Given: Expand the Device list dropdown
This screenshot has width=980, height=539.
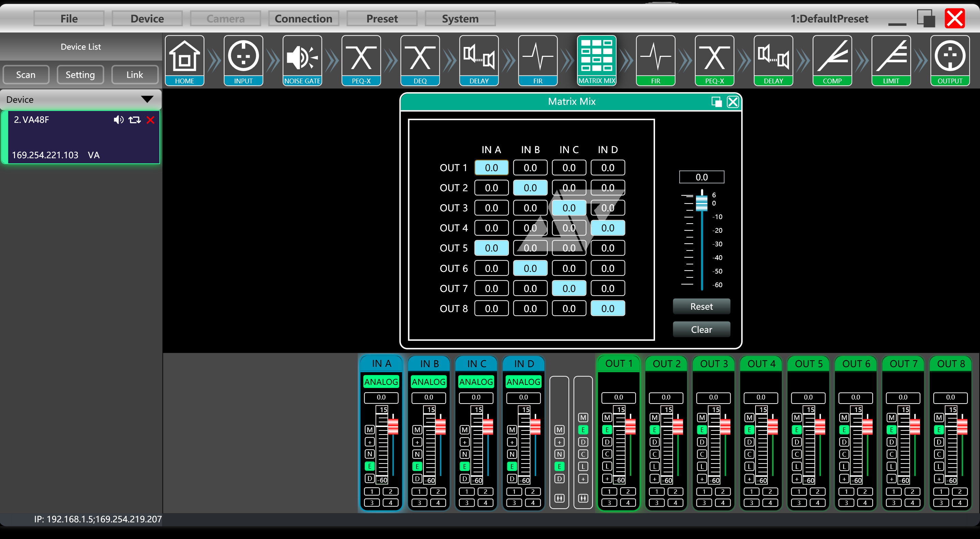Looking at the screenshot, I should 147,100.
